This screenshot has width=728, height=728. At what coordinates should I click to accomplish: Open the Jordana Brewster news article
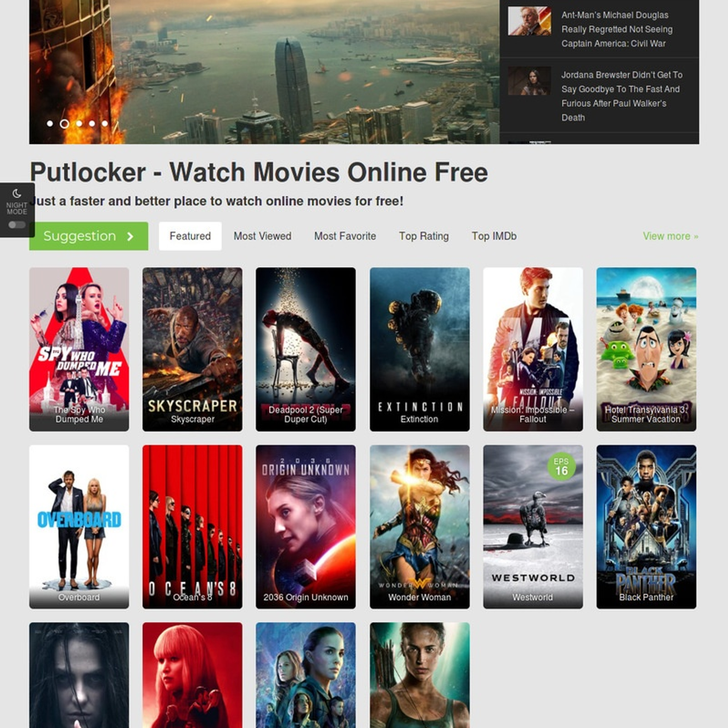tap(622, 96)
